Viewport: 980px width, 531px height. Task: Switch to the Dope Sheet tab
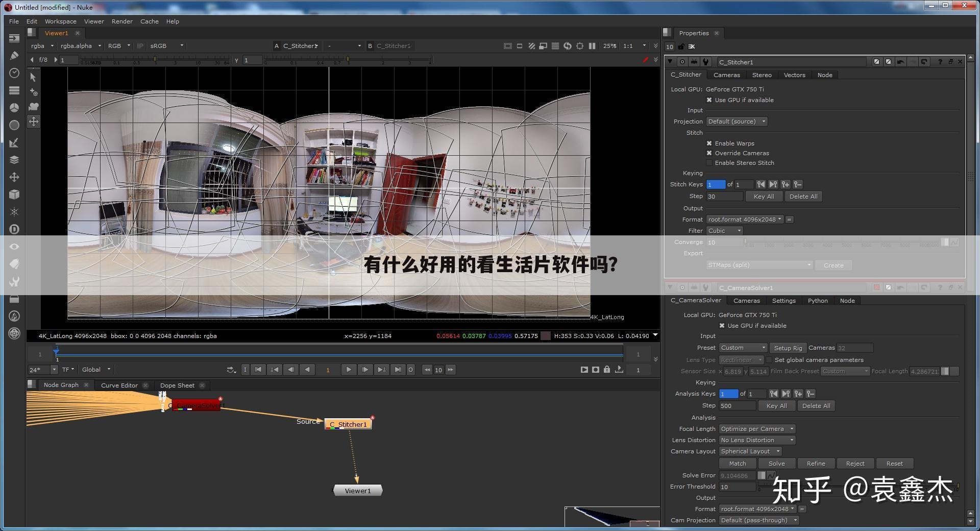[x=177, y=385]
